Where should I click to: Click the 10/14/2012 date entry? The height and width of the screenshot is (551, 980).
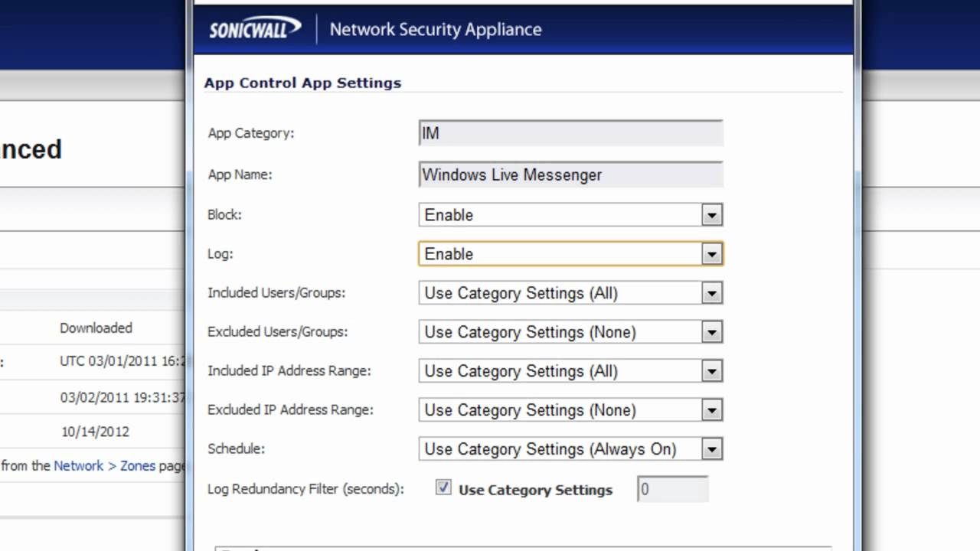(x=95, y=432)
